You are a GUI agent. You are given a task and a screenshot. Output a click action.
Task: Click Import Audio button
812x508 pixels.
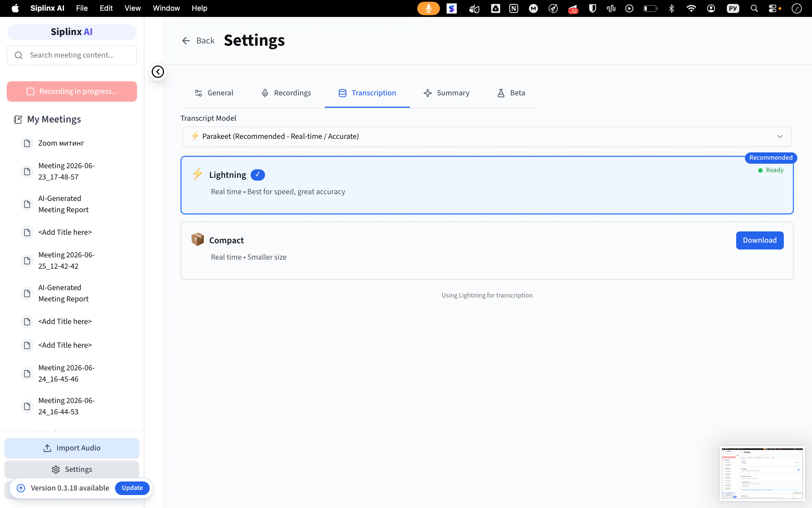coord(72,448)
